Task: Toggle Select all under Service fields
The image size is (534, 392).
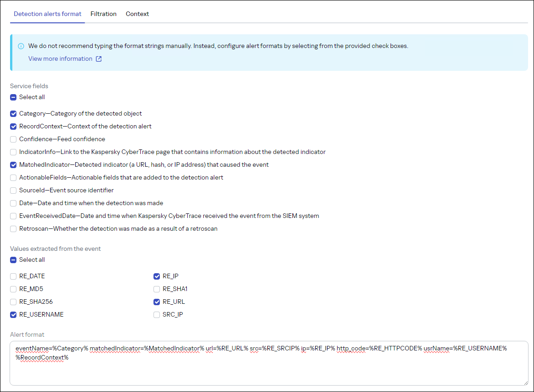Action: 13,97
